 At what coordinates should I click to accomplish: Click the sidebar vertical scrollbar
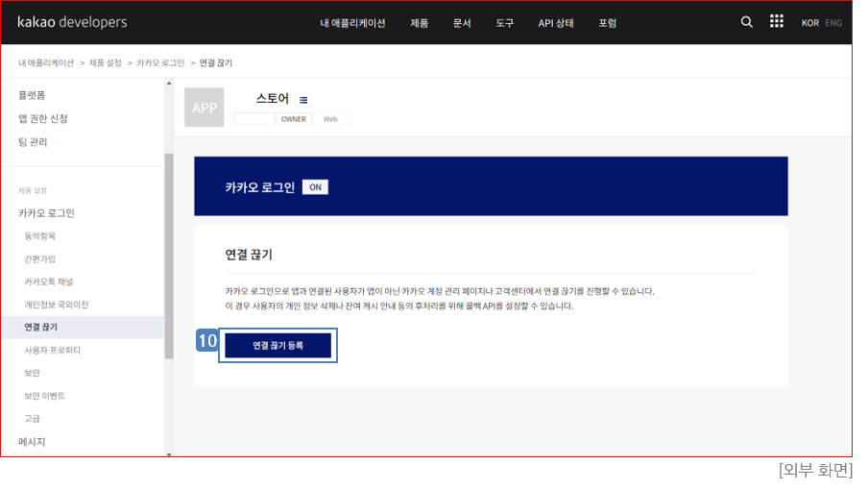[x=169, y=255]
